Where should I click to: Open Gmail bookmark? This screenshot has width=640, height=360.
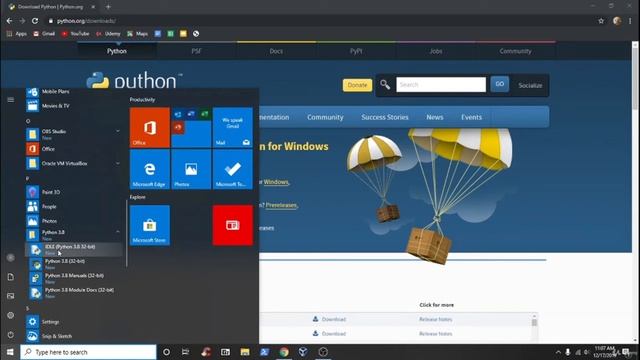(x=44, y=34)
